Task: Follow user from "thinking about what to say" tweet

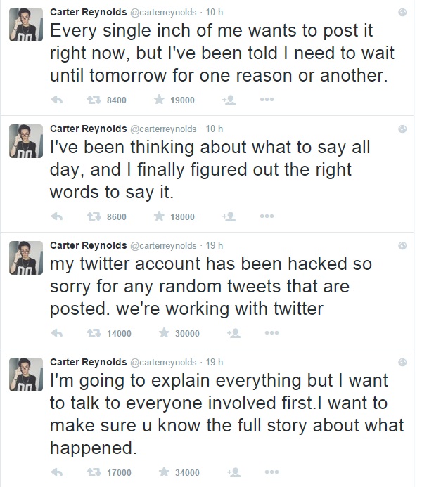Action: (x=229, y=216)
